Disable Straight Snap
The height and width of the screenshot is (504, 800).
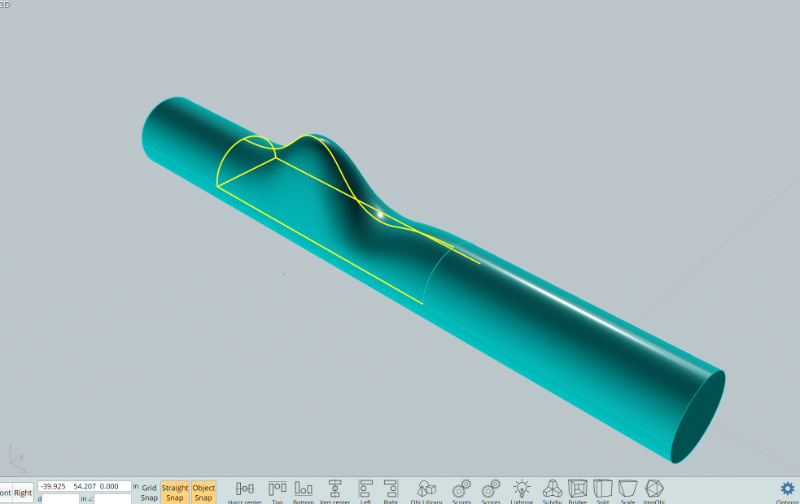[x=174, y=492]
